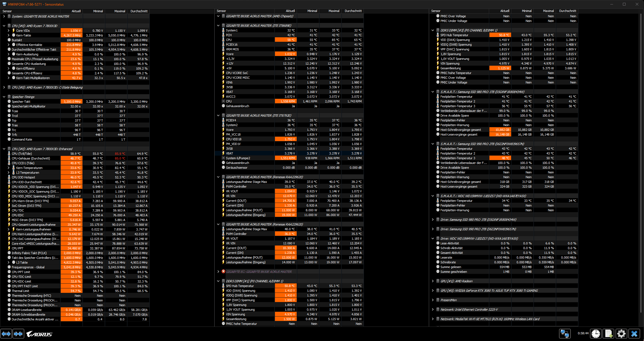
Task: Click the expand columns double-arrow icon
Action: (x=6, y=333)
